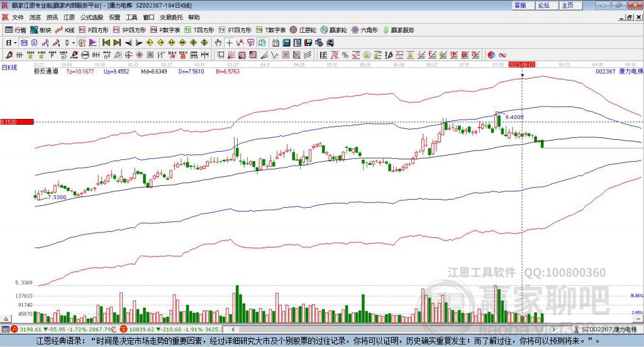Step chart right with black arrow

click(139, 43)
